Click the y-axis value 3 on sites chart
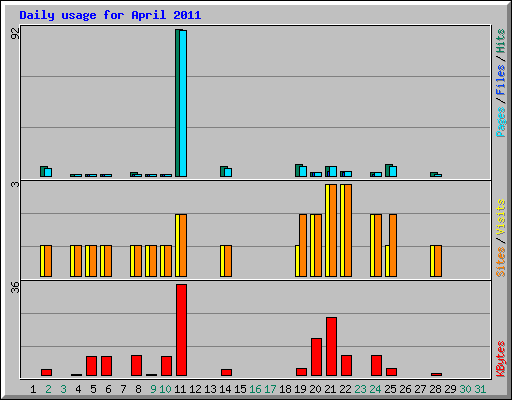The width and height of the screenshot is (512, 400). [x=15, y=184]
